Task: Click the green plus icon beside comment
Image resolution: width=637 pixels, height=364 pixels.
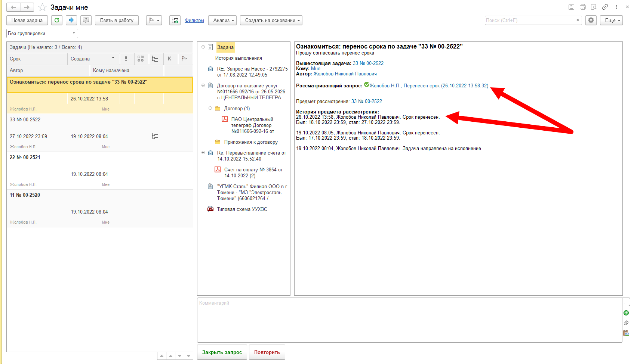Action: [x=626, y=313]
